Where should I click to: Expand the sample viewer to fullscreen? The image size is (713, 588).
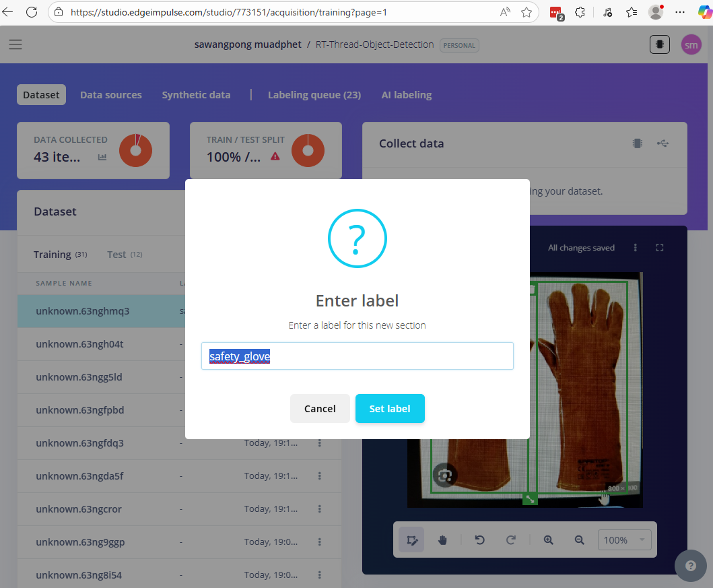click(x=660, y=248)
